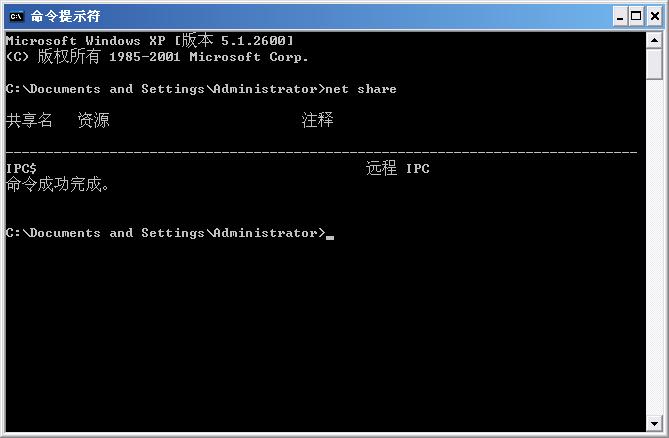Minimize the command prompt window

pyautogui.click(x=619, y=16)
